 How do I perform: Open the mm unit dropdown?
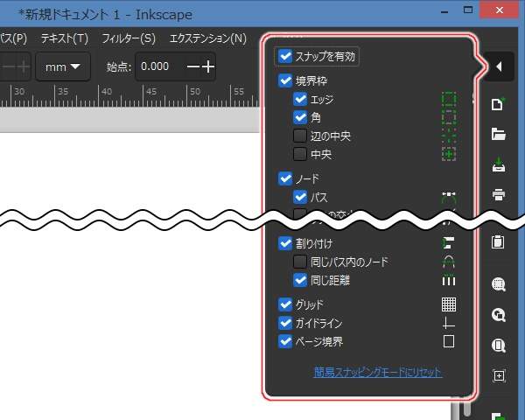pos(63,66)
